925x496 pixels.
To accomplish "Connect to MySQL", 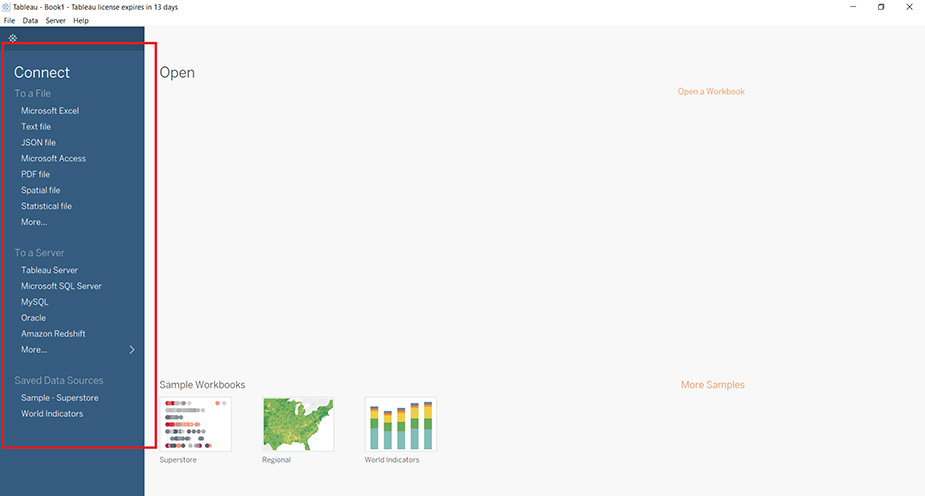I will pyautogui.click(x=35, y=302).
